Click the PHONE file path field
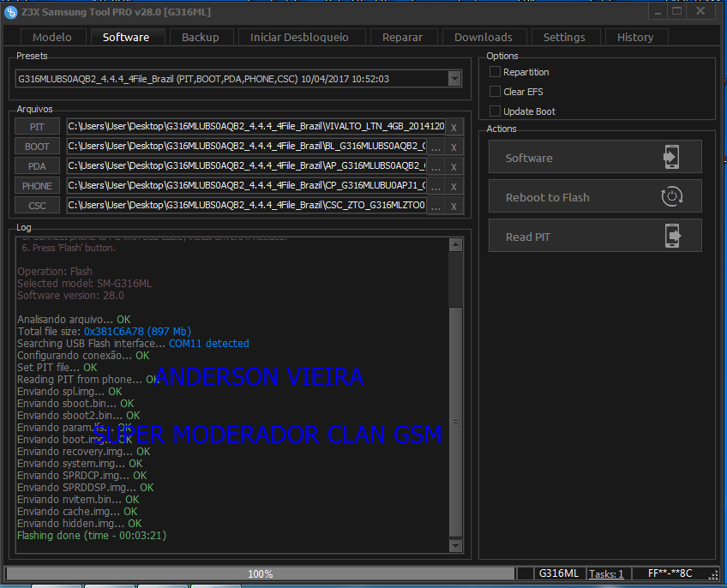727x588 pixels. coord(247,186)
